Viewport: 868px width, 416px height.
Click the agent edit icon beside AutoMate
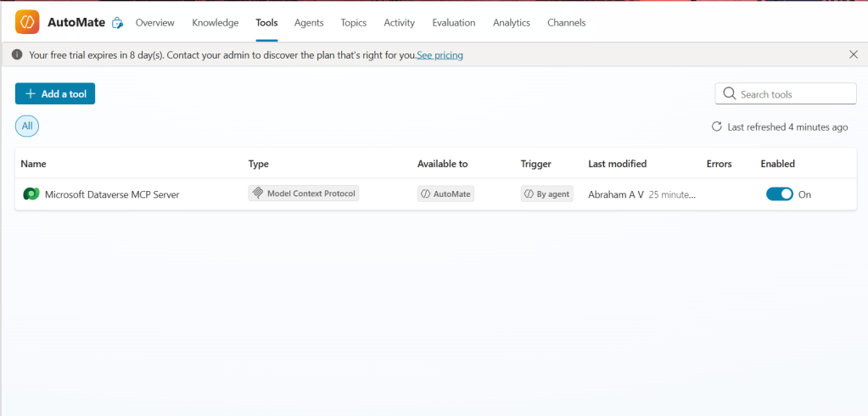pos(118,23)
